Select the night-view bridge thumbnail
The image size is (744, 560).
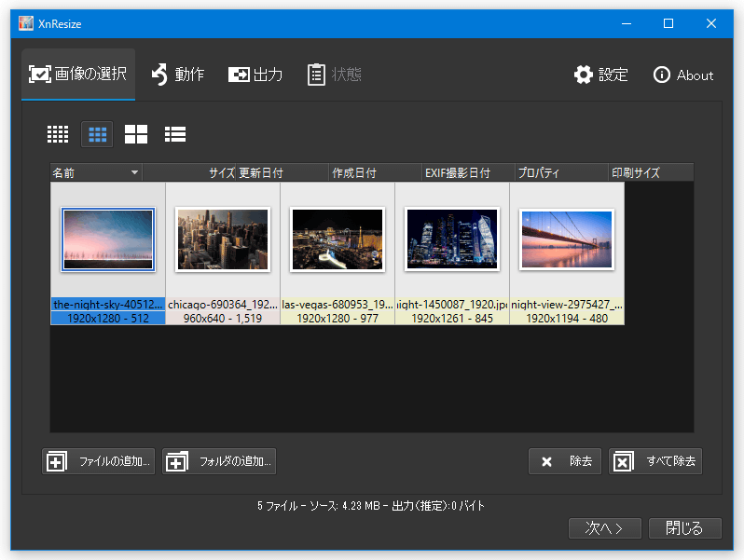point(567,239)
